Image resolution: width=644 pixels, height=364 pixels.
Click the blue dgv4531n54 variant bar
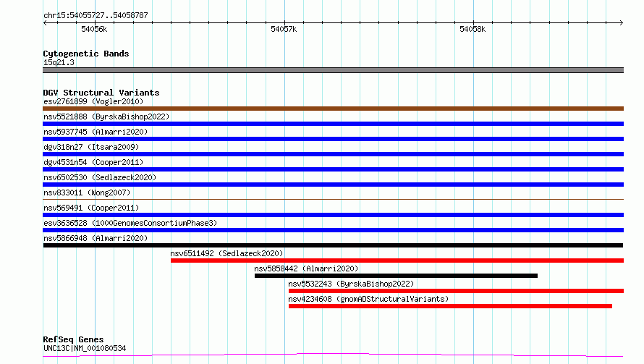[x=333, y=169]
